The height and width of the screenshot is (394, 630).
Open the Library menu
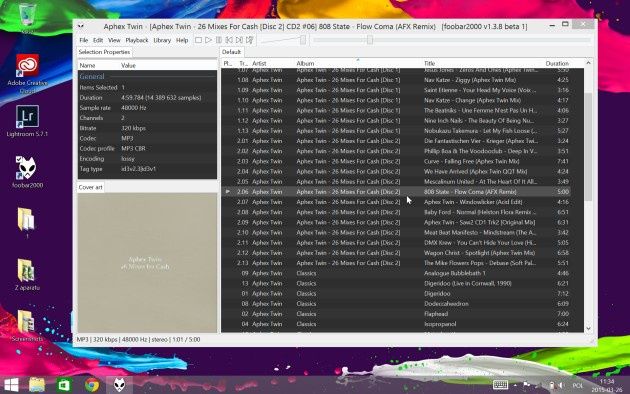coord(162,40)
